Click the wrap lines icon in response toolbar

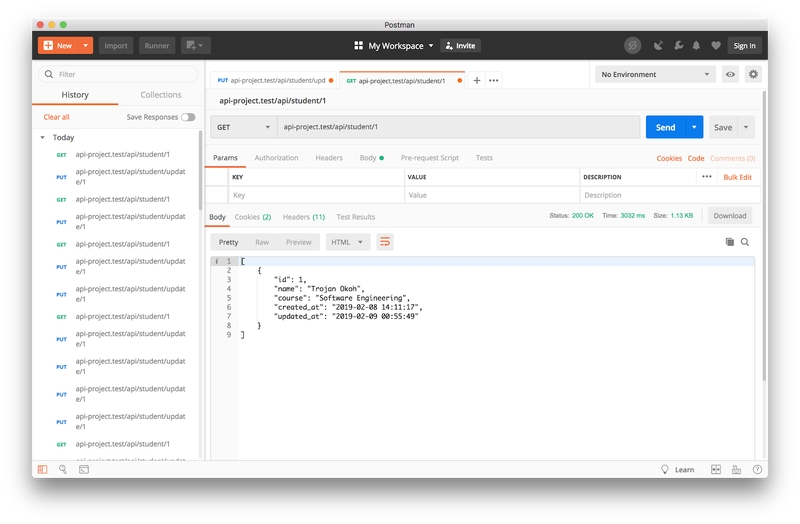[385, 242]
